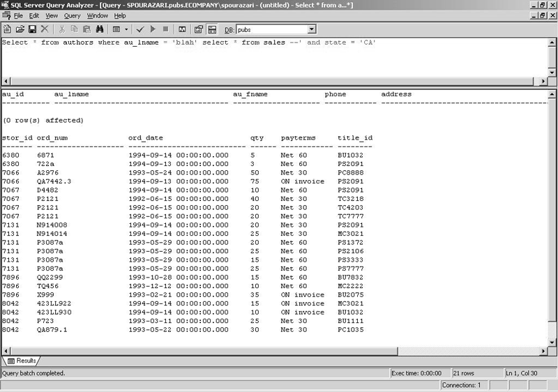558x392 pixels.
Task: Click the results horizontal scrollbar thumb
Action: click(x=204, y=351)
